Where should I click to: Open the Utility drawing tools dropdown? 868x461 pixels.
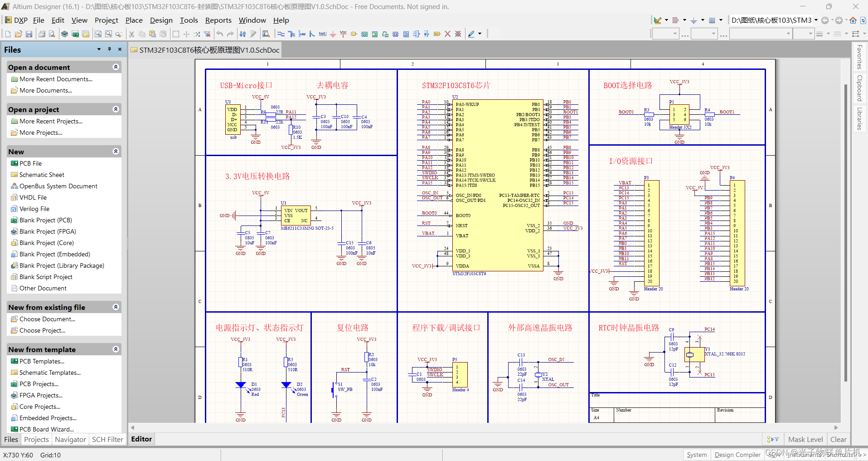[x=666, y=20]
